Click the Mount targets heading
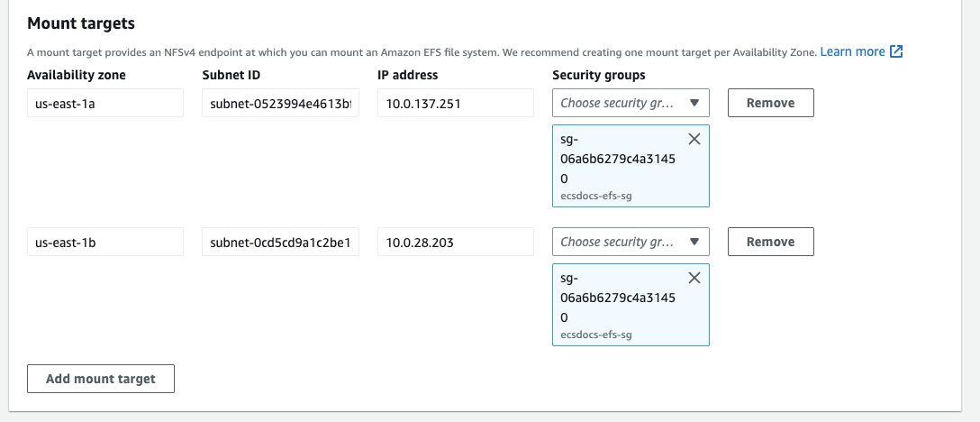The image size is (980, 422). (81, 23)
